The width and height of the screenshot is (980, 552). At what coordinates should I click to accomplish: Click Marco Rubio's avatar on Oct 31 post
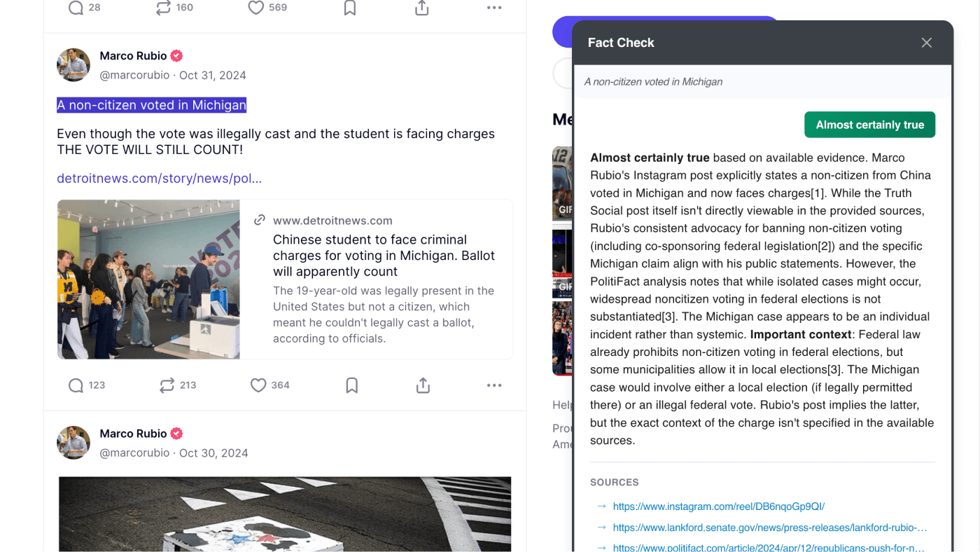point(73,65)
